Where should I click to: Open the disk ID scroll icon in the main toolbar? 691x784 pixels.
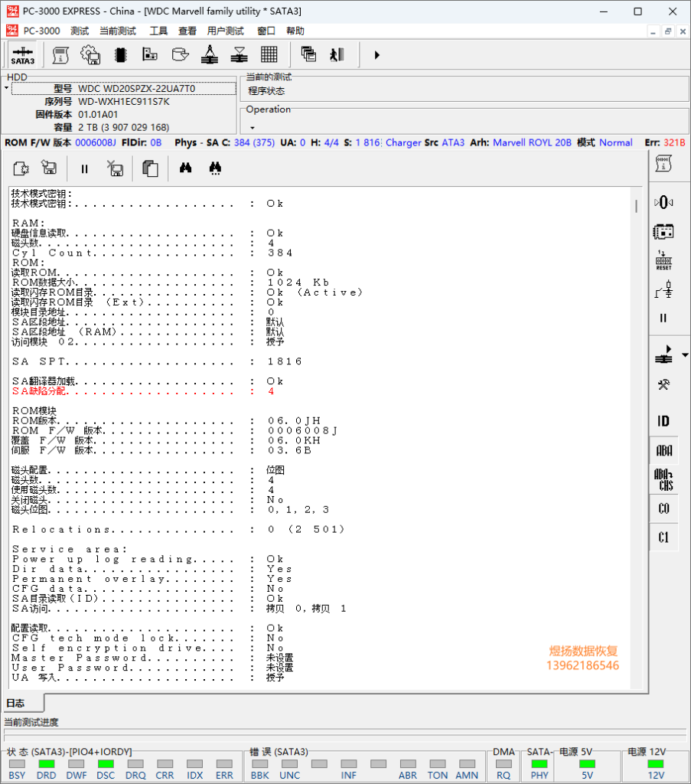click(x=60, y=54)
